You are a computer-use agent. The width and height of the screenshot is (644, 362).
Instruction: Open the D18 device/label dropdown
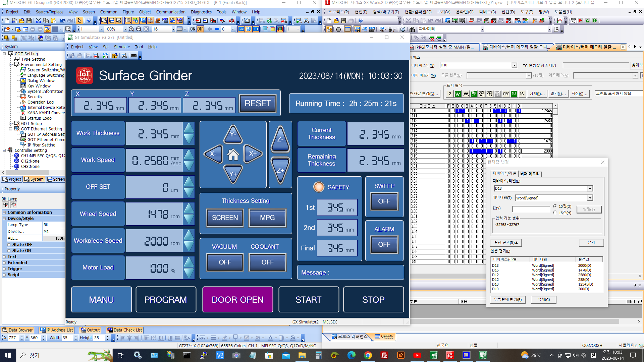click(590, 189)
